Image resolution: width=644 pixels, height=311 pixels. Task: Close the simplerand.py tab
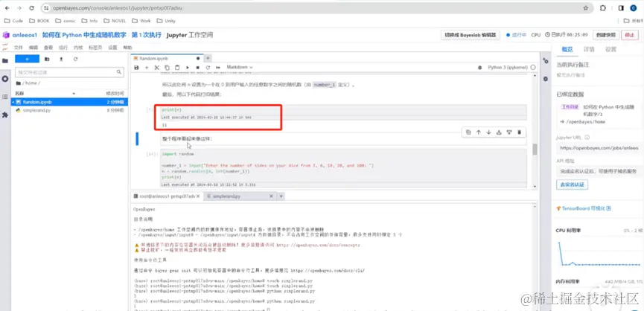(271, 196)
